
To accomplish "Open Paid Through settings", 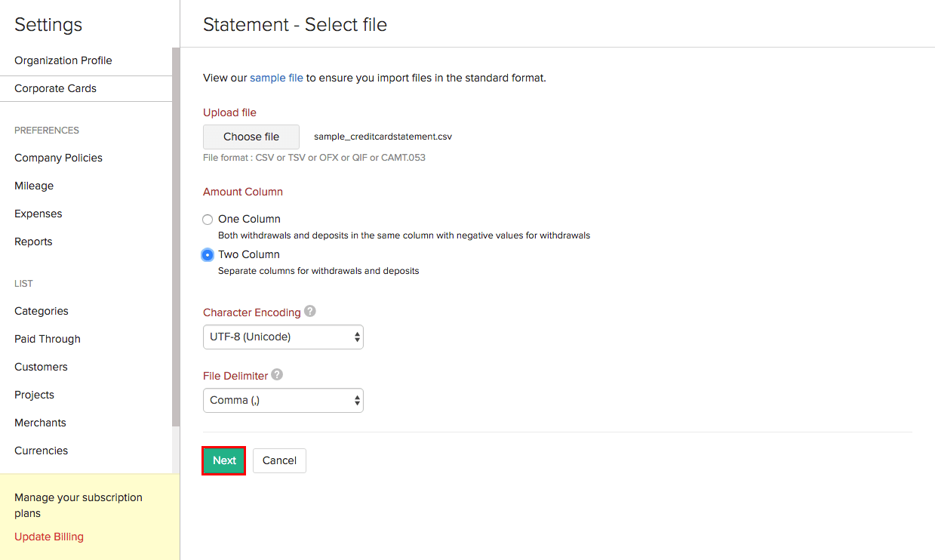I will (47, 339).
